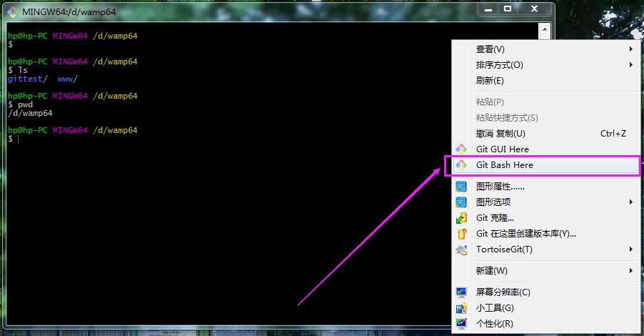Click the Git Bash Here icon
The width and height of the screenshot is (644, 336).
pyautogui.click(x=461, y=165)
